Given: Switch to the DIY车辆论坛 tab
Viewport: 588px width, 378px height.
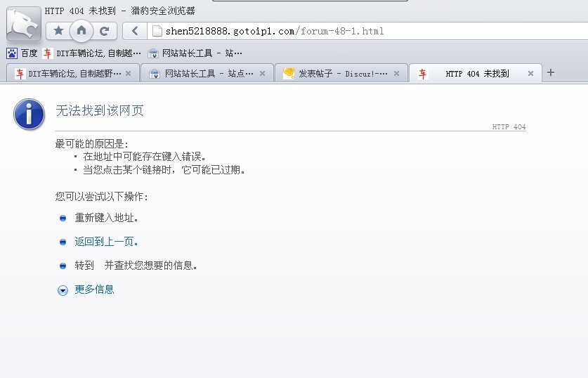Looking at the screenshot, I should pyautogui.click(x=73, y=74).
